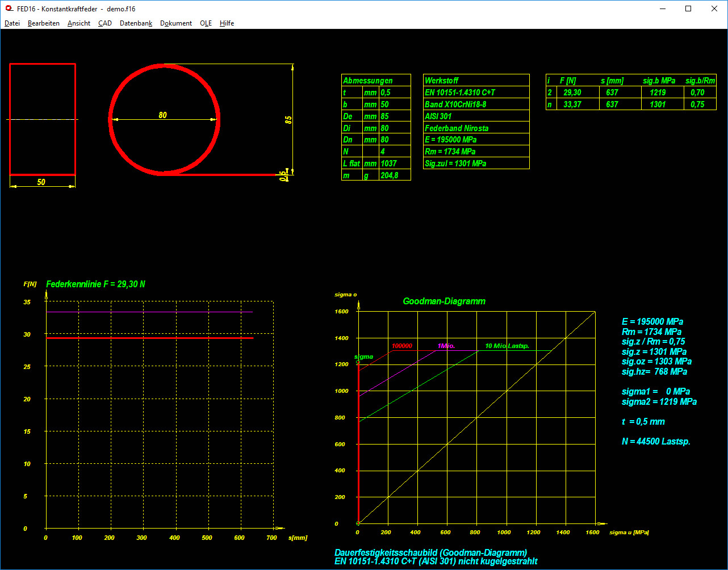Screen dimensions: 728x570
Task: Open the Hilfe menu
Action: coord(227,23)
